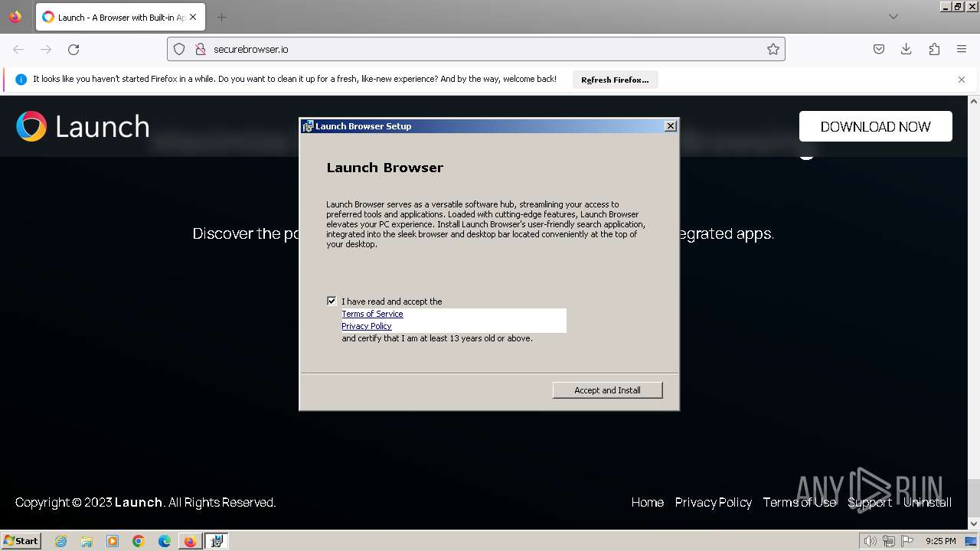Open the Terms of Service link in setup
The width and height of the screenshot is (980, 551).
pos(372,314)
